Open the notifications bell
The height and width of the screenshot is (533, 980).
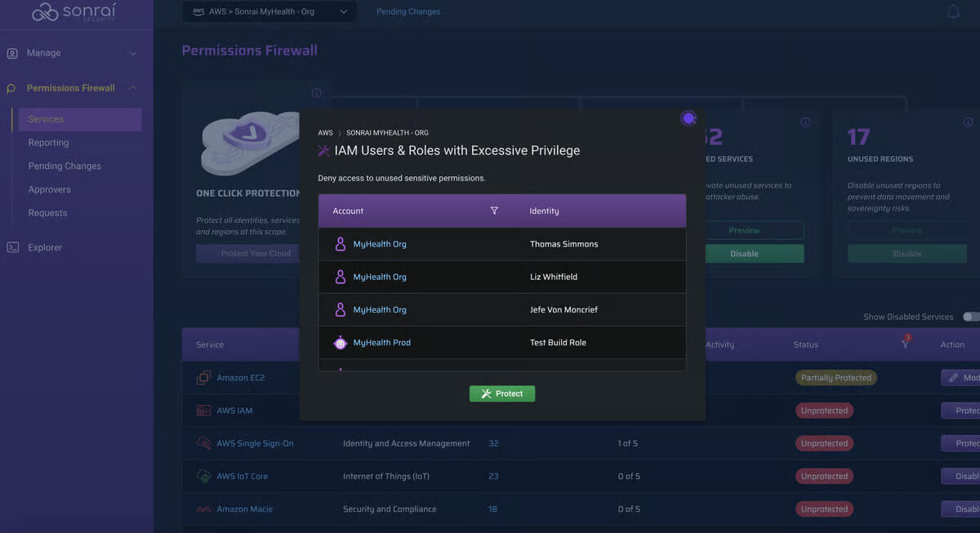tap(953, 11)
